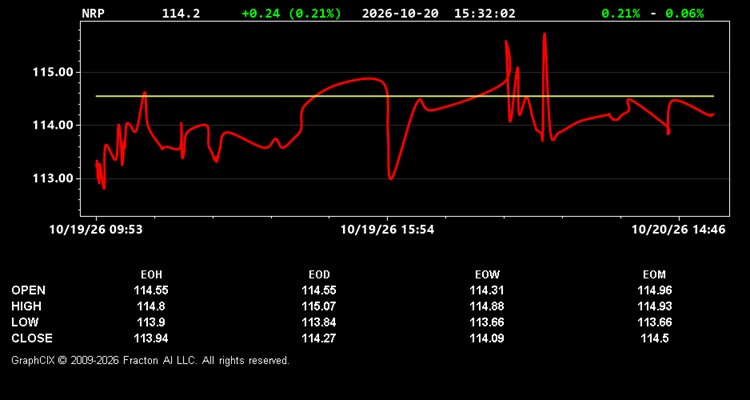Click the 2026-10-20 date in header
Viewport: 750px width, 400px height.
point(400,13)
